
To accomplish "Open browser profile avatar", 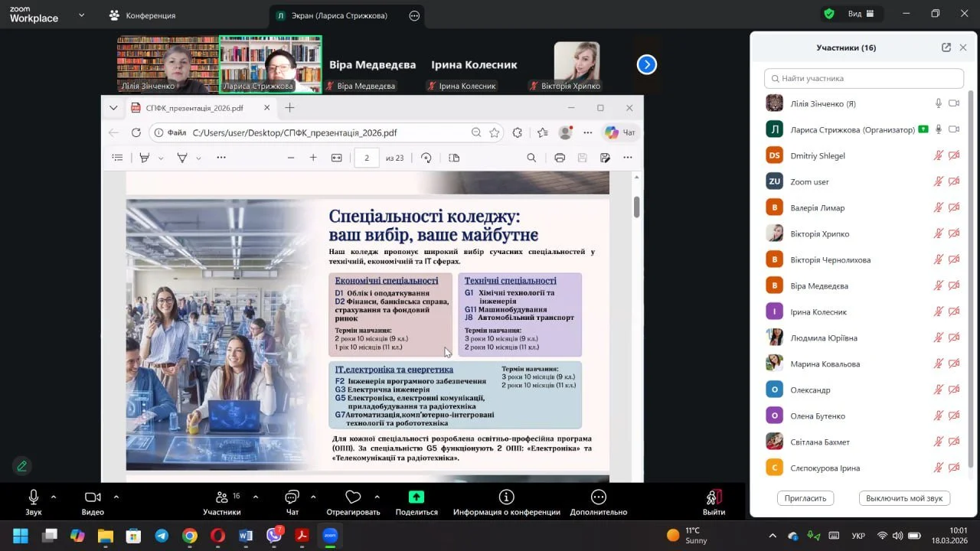I will [565, 132].
